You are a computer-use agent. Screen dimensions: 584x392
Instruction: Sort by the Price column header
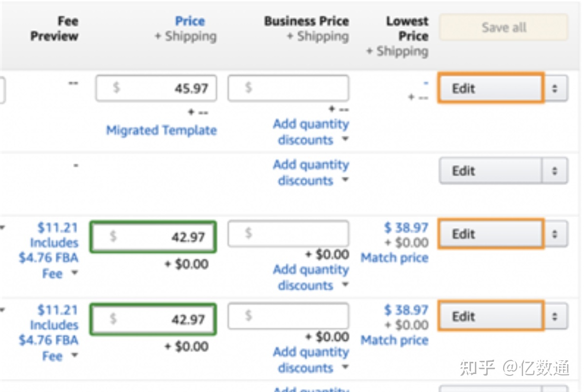190,21
